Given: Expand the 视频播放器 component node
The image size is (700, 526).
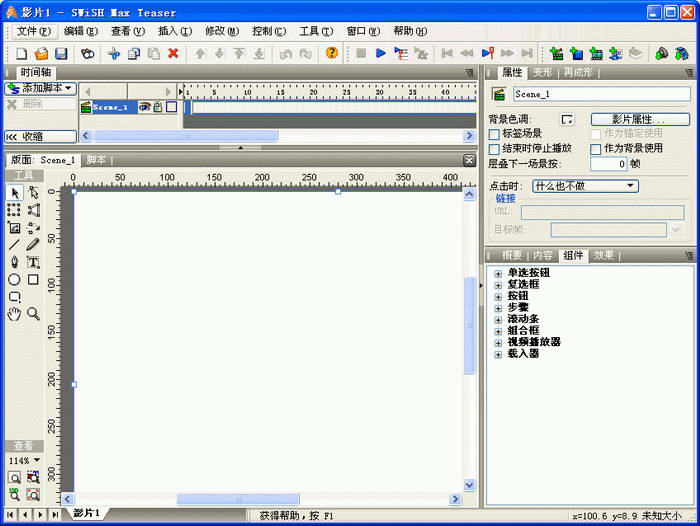Looking at the screenshot, I should tap(498, 343).
